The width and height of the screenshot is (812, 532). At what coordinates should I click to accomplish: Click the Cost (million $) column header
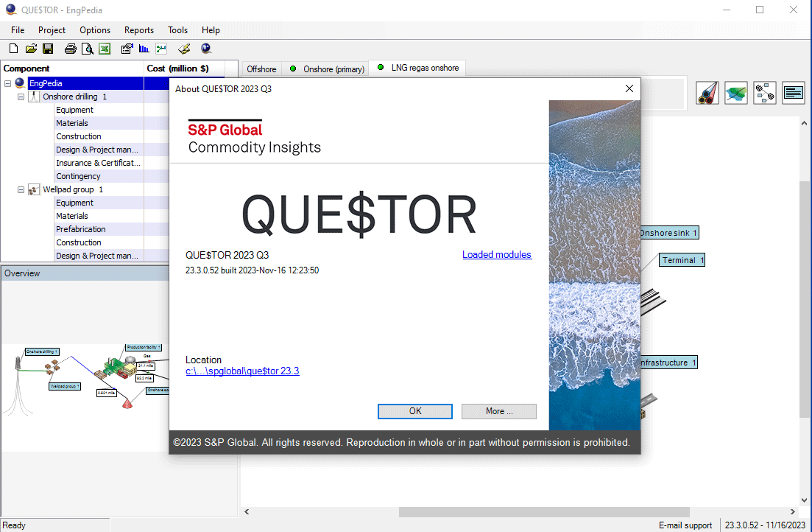click(x=184, y=69)
